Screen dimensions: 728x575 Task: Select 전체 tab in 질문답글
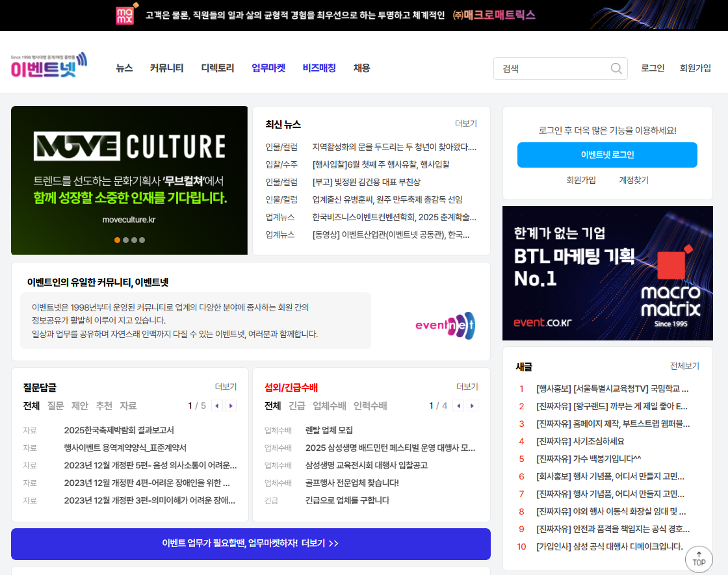point(32,405)
